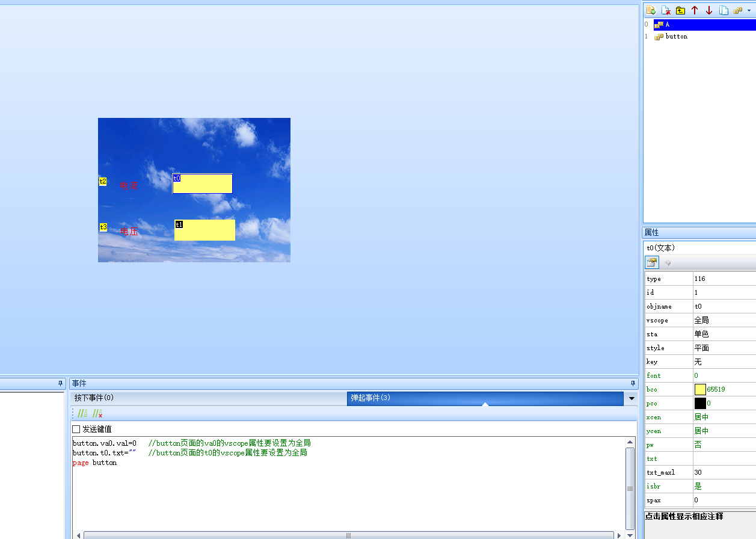Select the t0 text box on the canvas
This screenshot has width=756, height=539.
pos(202,183)
